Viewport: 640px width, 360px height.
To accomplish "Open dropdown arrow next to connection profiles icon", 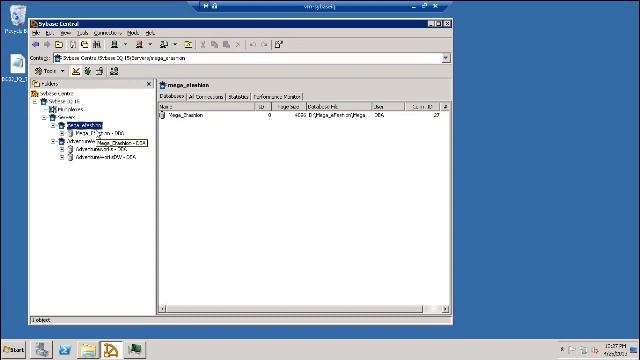I will [x=175, y=44].
